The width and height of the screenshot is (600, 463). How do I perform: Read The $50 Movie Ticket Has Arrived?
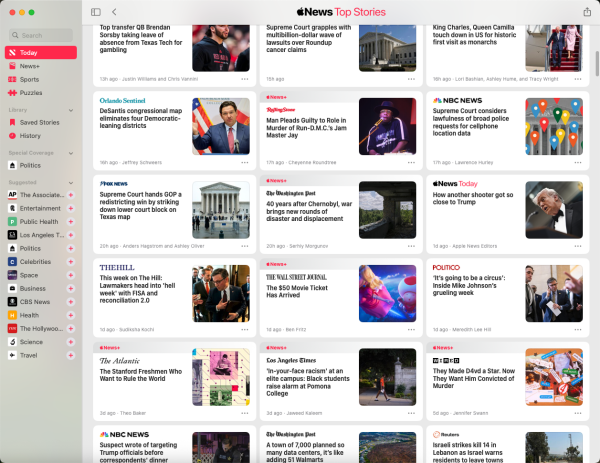(297, 292)
